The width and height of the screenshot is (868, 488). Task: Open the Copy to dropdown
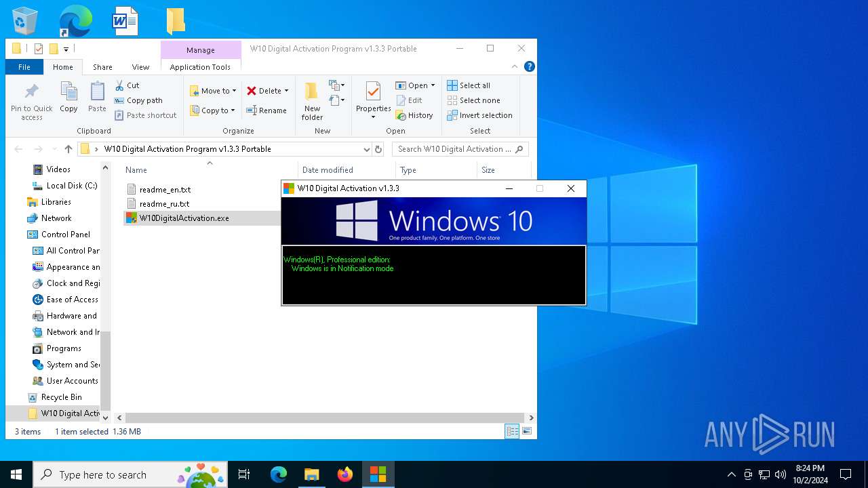point(212,110)
